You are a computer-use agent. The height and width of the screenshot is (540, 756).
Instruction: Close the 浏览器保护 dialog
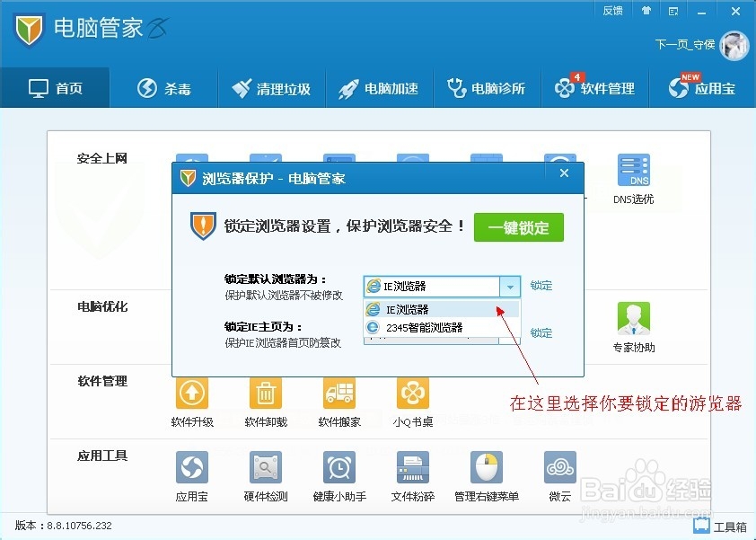coord(564,173)
